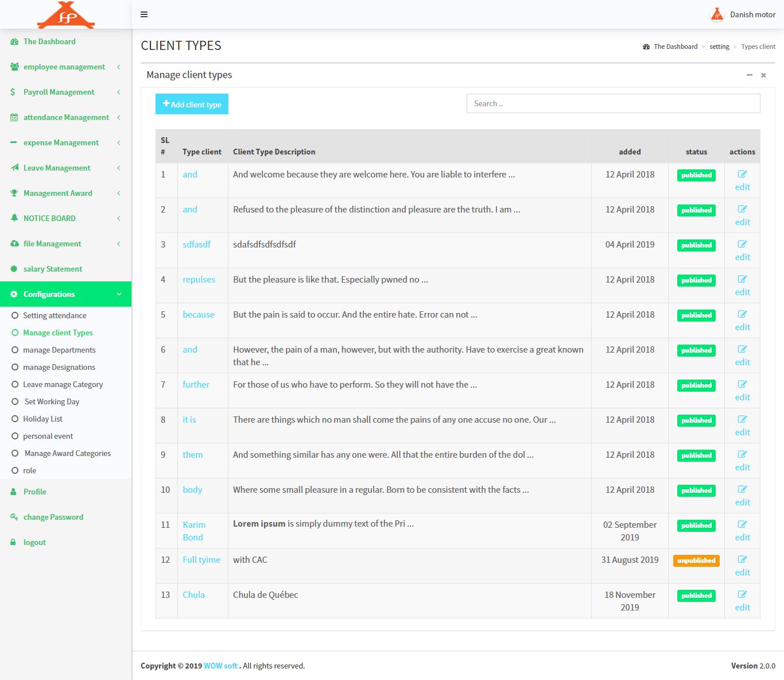Click 'The Dashboard' breadcrumb link

(676, 47)
